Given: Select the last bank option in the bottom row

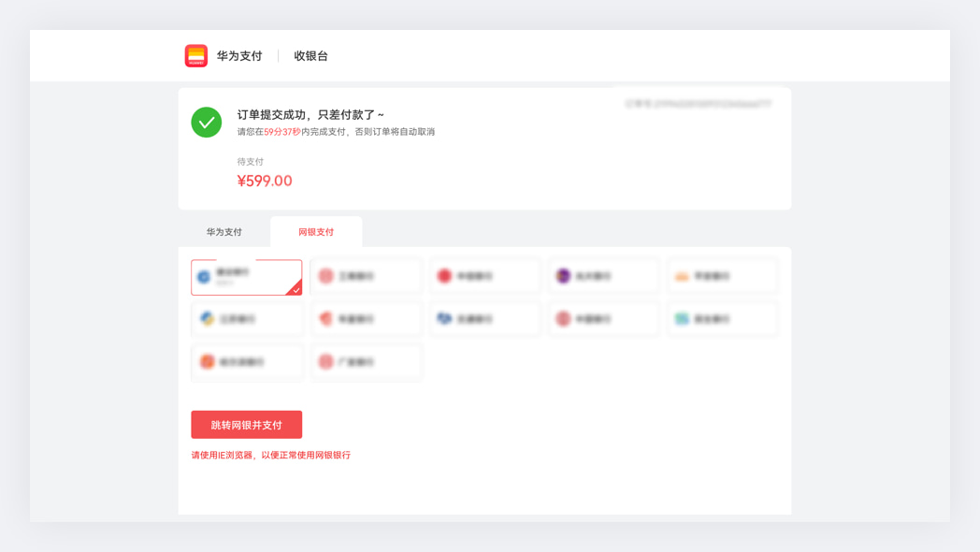Looking at the screenshot, I should pyautogui.click(x=366, y=362).
